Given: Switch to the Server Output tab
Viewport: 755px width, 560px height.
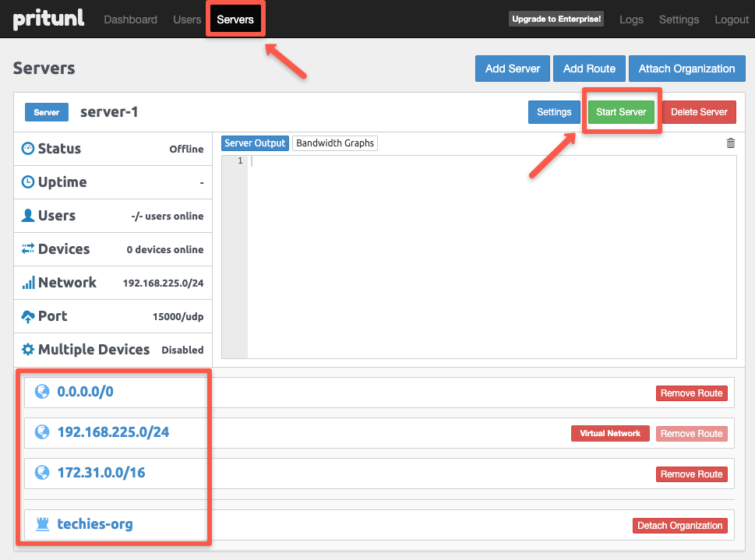Looking at the screenshot, I should 255,143.
